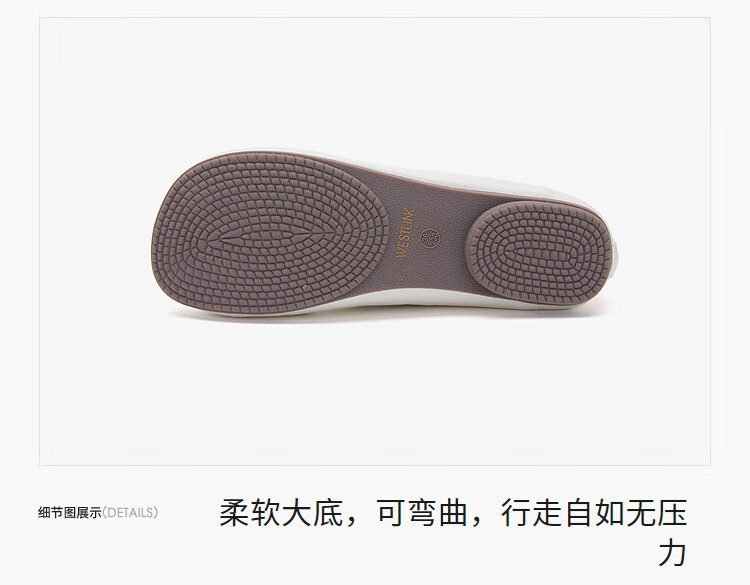Screen dimensions: 750x585
Task: Click the empty white area above the shoe
Action: [375, 81]
